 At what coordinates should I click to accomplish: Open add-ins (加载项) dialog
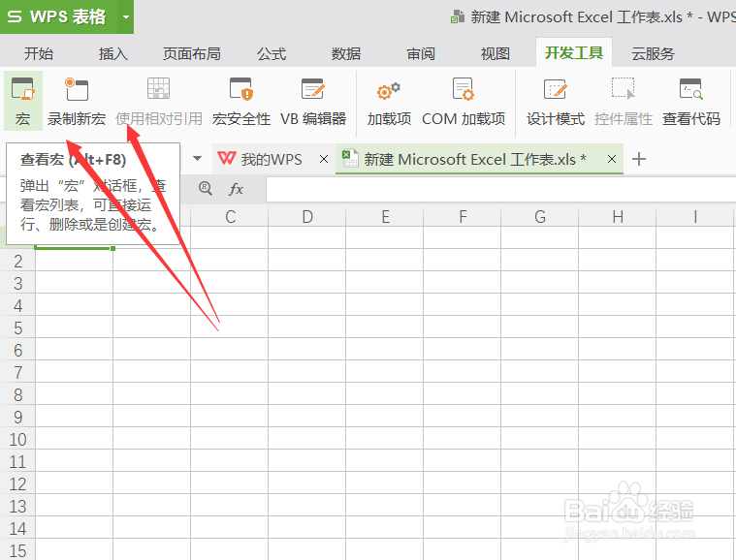[389, 101]
